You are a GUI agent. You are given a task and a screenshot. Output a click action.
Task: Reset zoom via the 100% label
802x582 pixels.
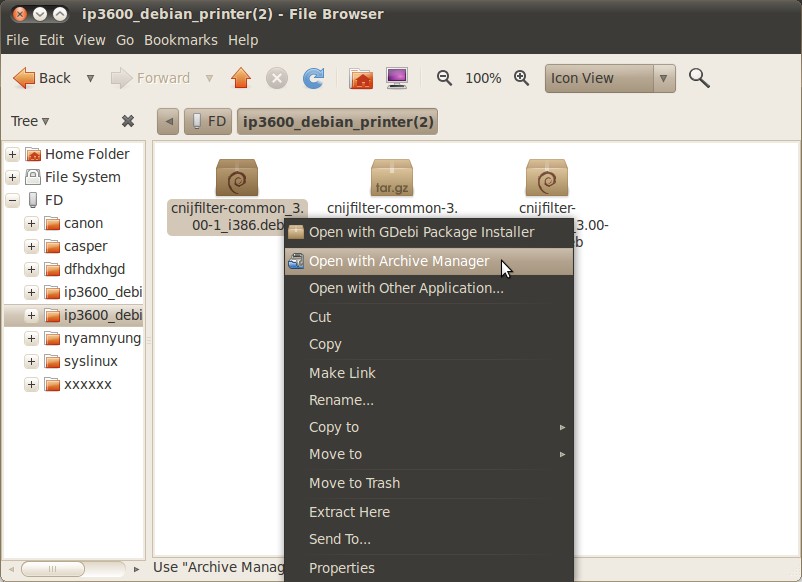(x=483, y=78)
